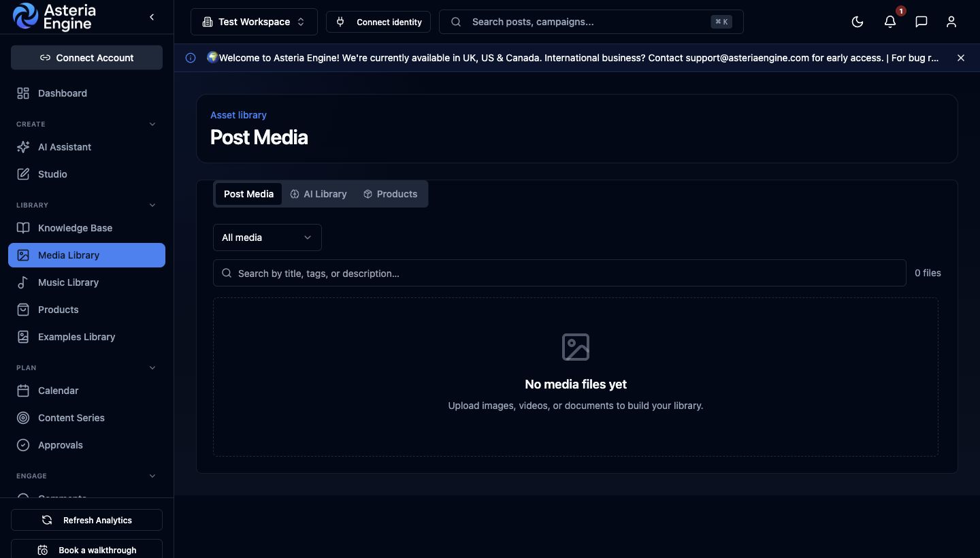Viewport: 980px width, 558px height.
Task: Collapse the sidebar with the arrow
Action: coord(152,17)
